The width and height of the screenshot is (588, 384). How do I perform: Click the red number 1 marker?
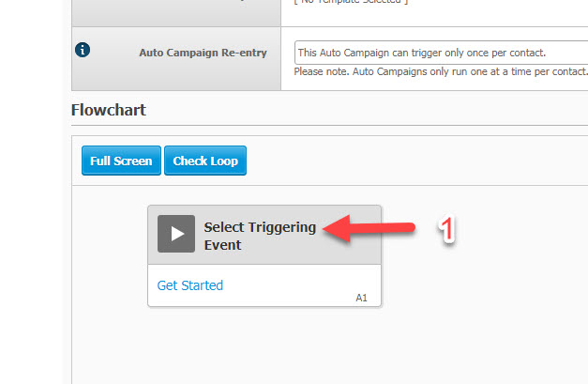[447, 229]
